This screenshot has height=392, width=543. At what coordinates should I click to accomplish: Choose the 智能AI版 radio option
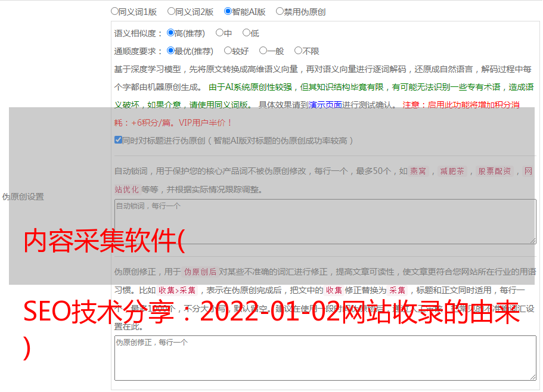[x=228, y=11]
